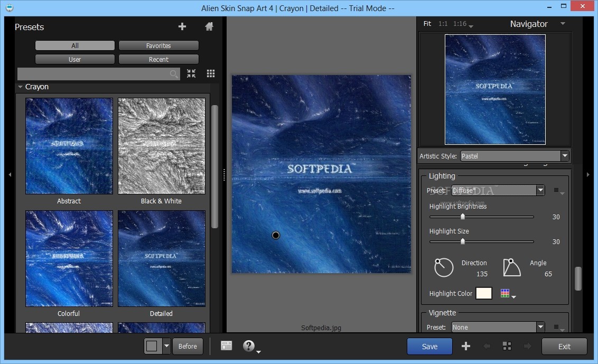Show User presets tab

pyautogui.click(x=75, y=59)
